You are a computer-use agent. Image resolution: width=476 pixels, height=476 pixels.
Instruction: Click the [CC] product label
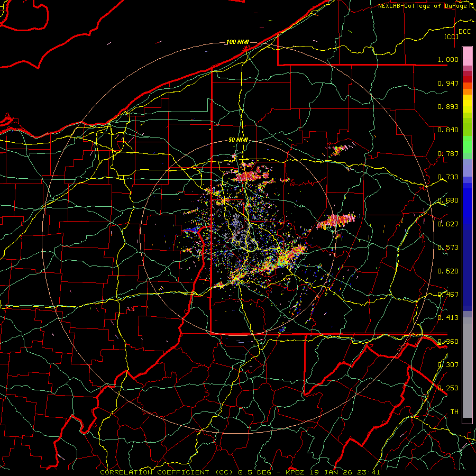451,36
